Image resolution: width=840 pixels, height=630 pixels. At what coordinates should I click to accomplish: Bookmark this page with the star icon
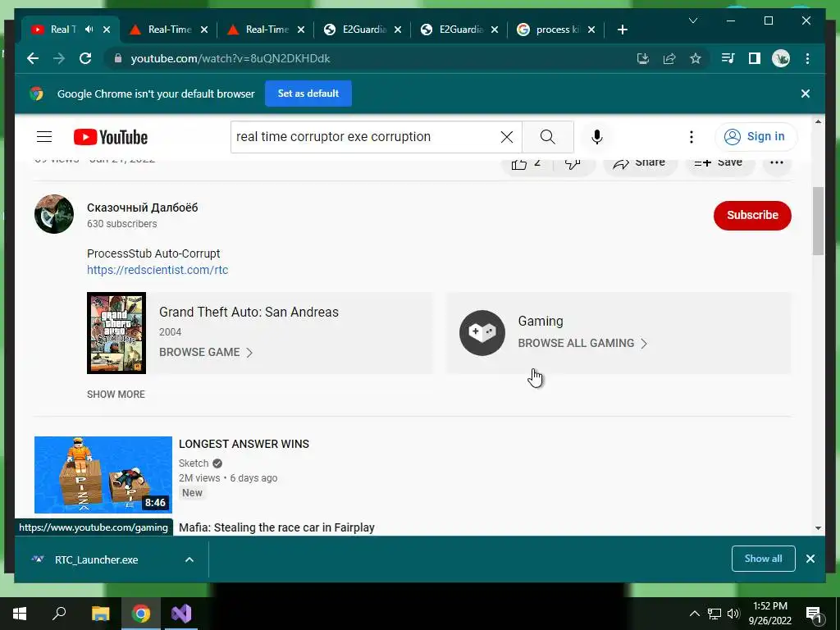(x=696, y=58)
